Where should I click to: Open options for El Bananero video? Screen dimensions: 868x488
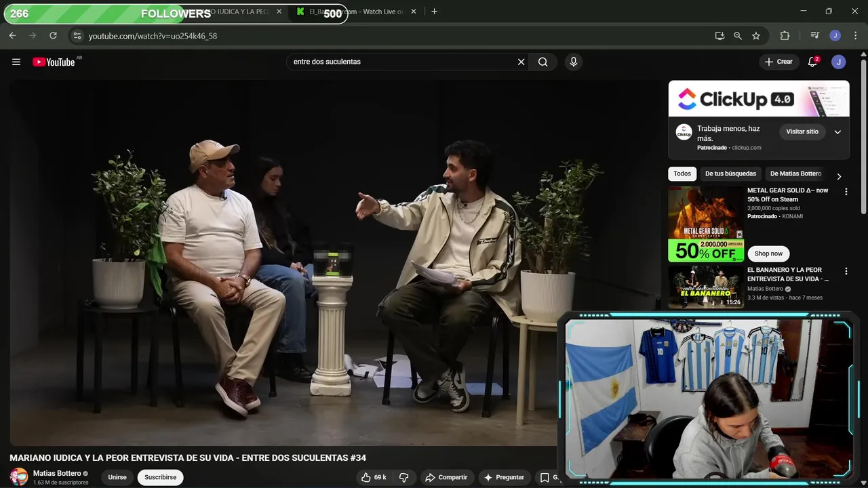(x=846, y=271)
